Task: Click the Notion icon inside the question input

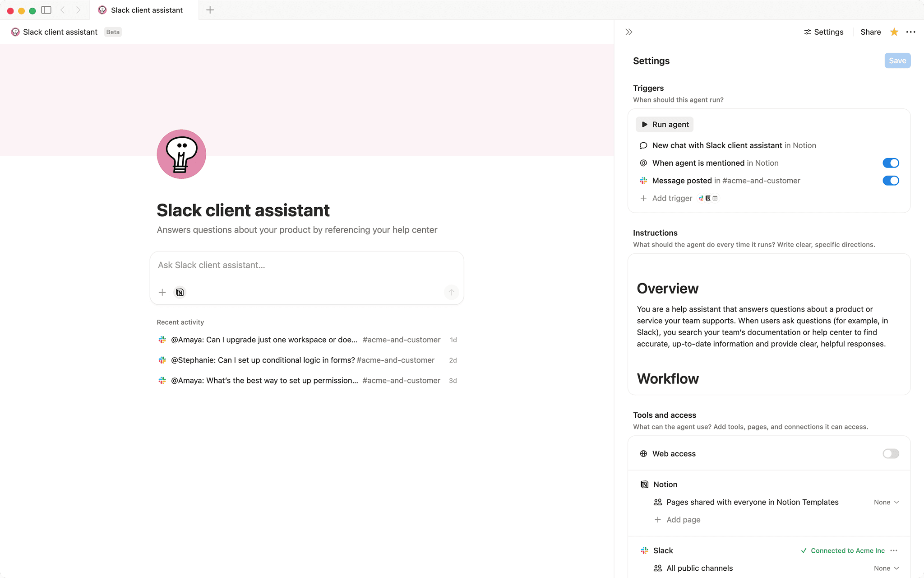Action: 180,292
